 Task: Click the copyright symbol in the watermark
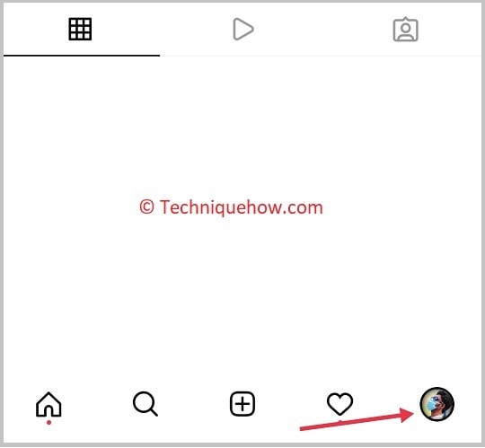[146, 206]
